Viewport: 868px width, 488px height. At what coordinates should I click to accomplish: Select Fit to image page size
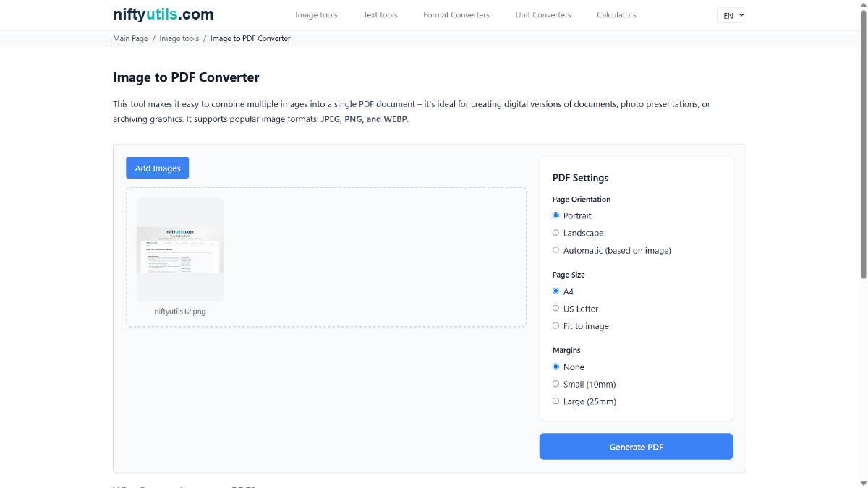[x=556, y=326]
